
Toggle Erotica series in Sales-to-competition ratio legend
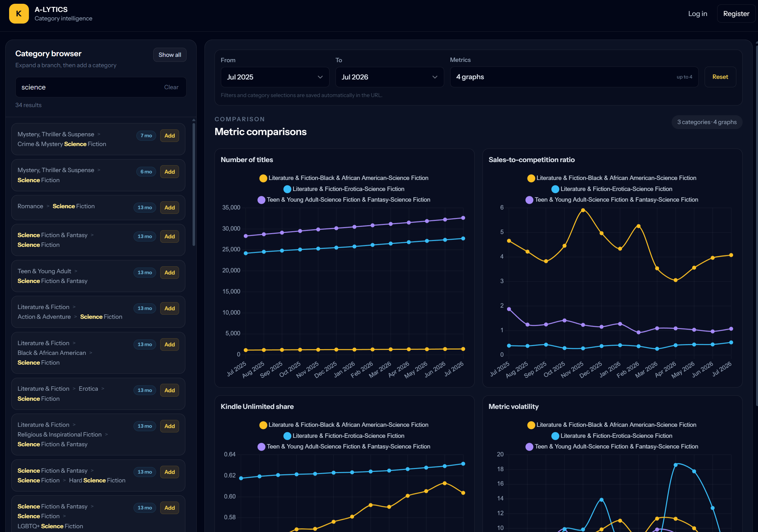(x=612, y=189)
